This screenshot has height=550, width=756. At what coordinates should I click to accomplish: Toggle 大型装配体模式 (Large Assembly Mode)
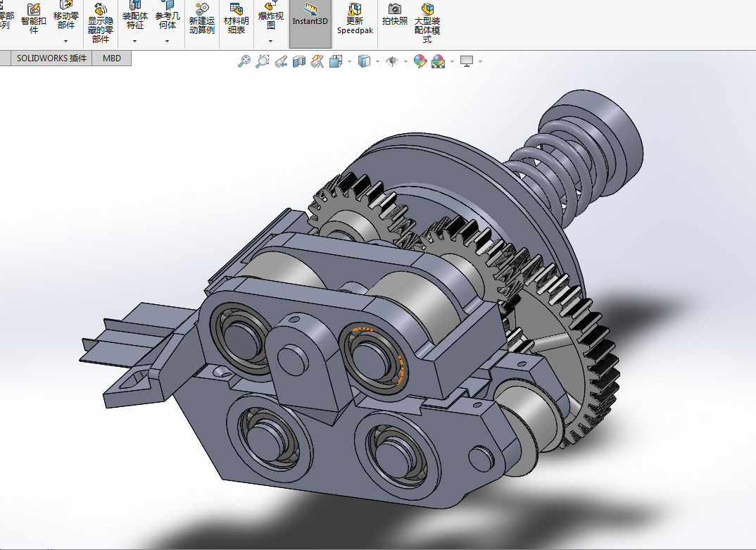point(427,10)
